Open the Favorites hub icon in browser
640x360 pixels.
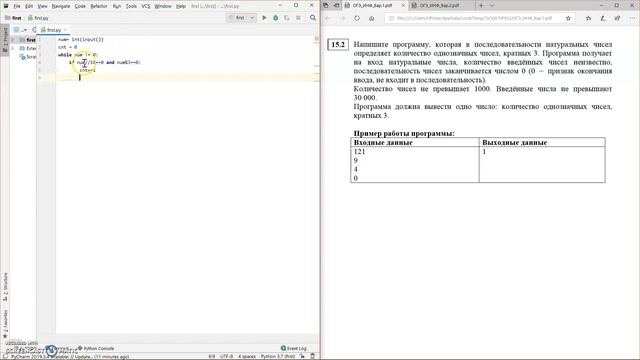click(588, 18)
